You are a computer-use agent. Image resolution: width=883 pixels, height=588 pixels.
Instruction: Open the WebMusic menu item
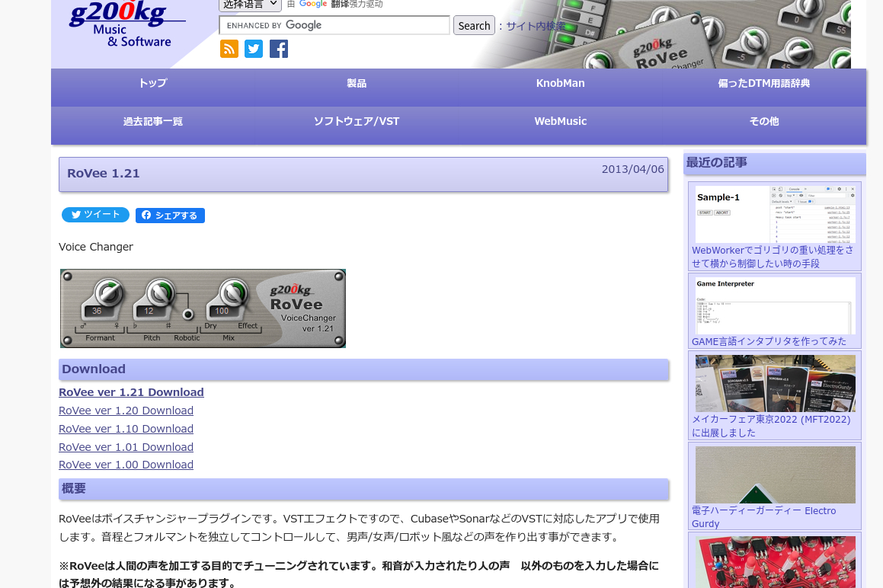(x=560, y=121)
